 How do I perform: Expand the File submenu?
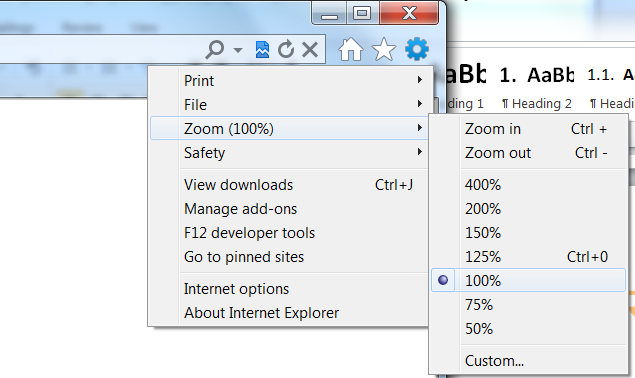coord(289,105)
